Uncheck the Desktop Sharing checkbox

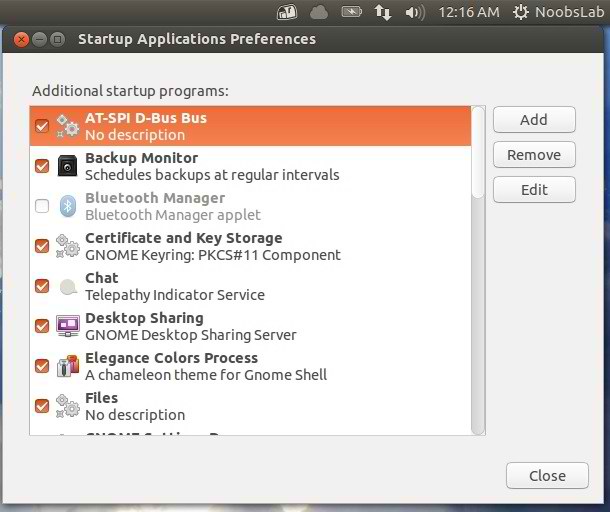click(42, 326)
